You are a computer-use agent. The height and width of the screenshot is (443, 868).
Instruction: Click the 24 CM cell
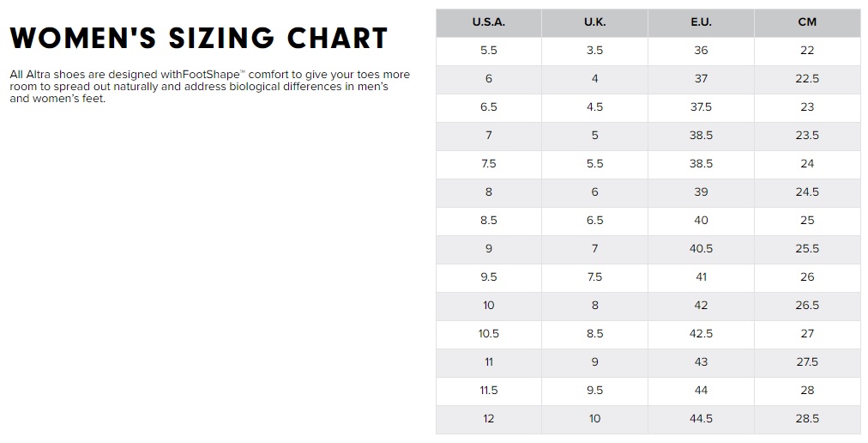tap(807, 164)
